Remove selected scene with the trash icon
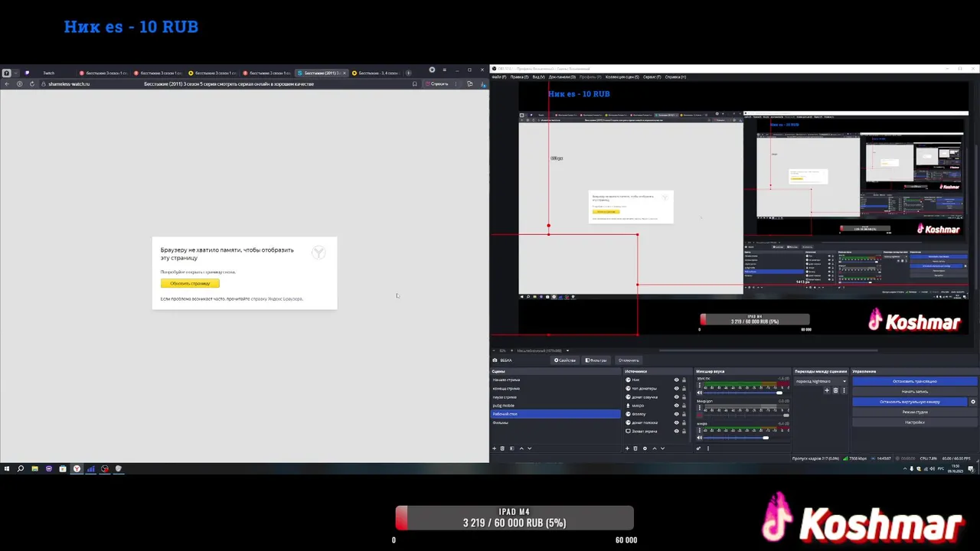Viewport: 980px width, 551px height. coord(502,448)
